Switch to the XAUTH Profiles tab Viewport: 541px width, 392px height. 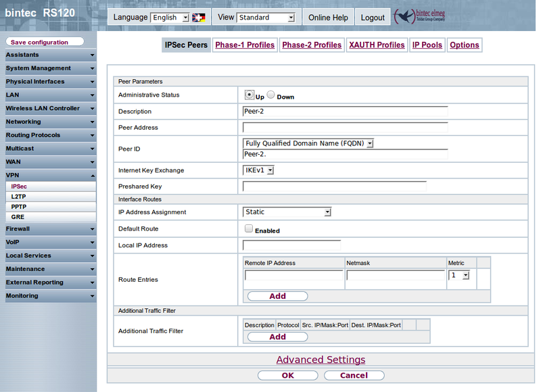point(377,45)
